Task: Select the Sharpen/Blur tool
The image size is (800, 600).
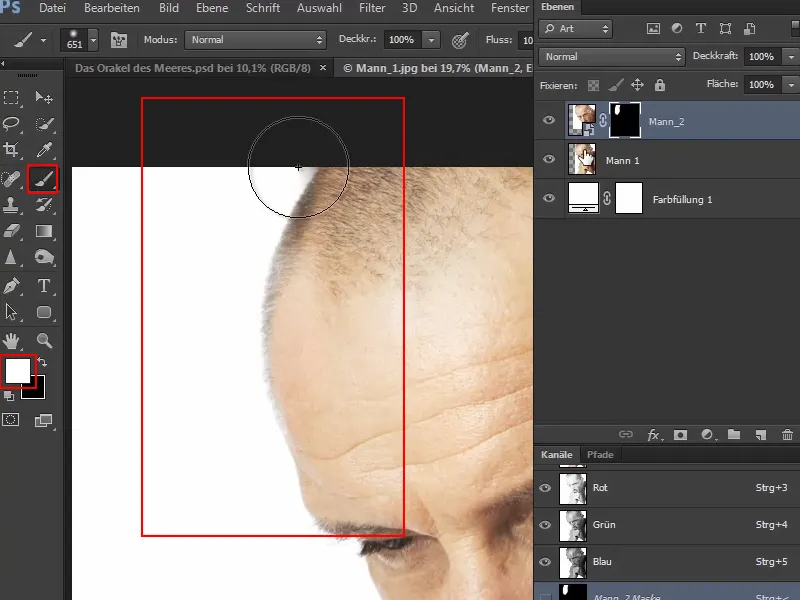Action: coord(11,257)
